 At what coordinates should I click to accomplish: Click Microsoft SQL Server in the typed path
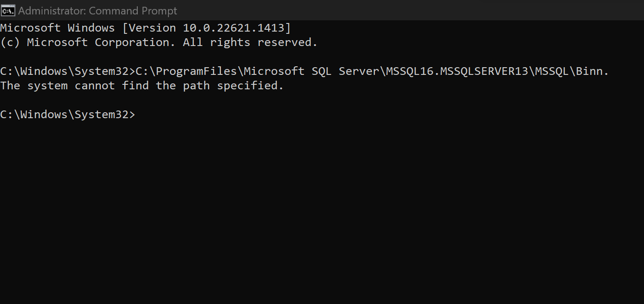tap(312, 71)
